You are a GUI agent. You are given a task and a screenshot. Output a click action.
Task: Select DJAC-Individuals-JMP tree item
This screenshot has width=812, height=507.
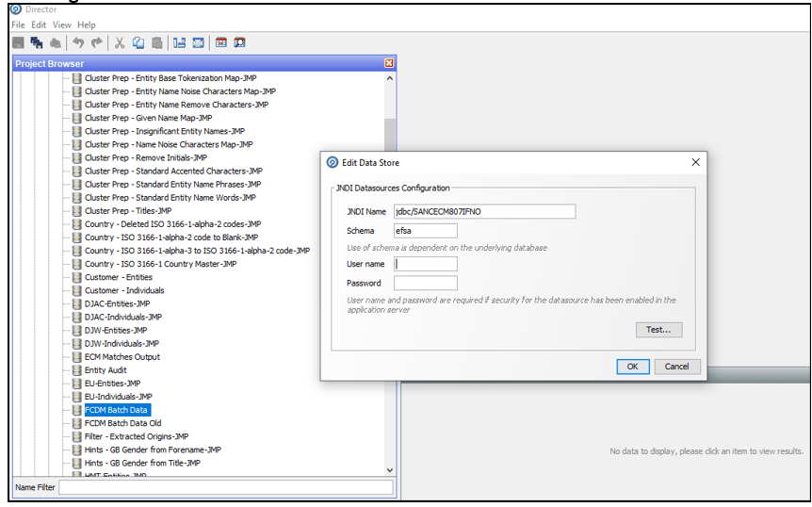(123, 318)
